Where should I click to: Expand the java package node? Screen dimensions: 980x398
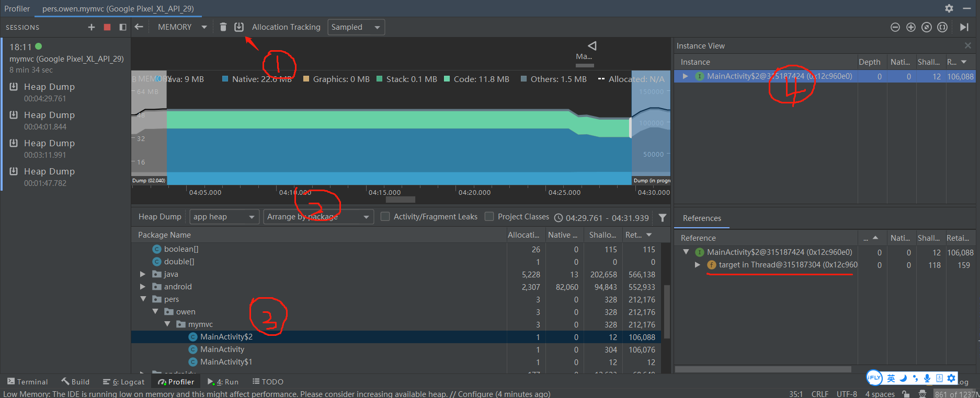143,274
